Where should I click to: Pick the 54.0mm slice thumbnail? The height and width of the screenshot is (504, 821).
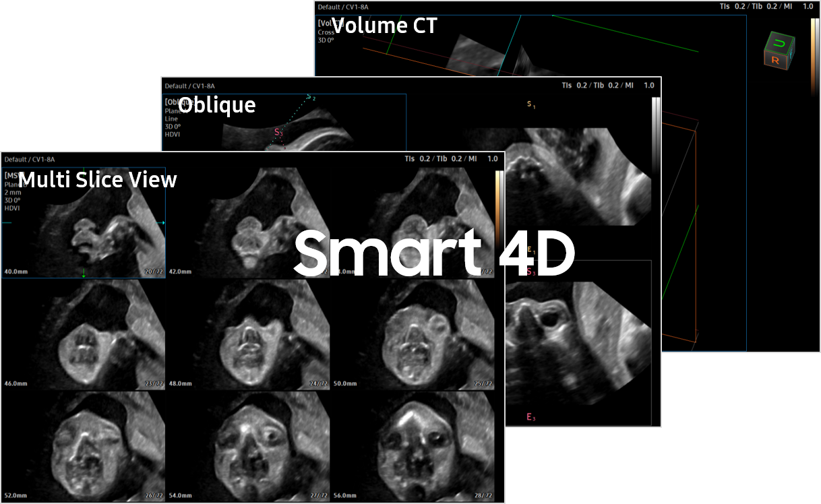click(x=249, y=445)
